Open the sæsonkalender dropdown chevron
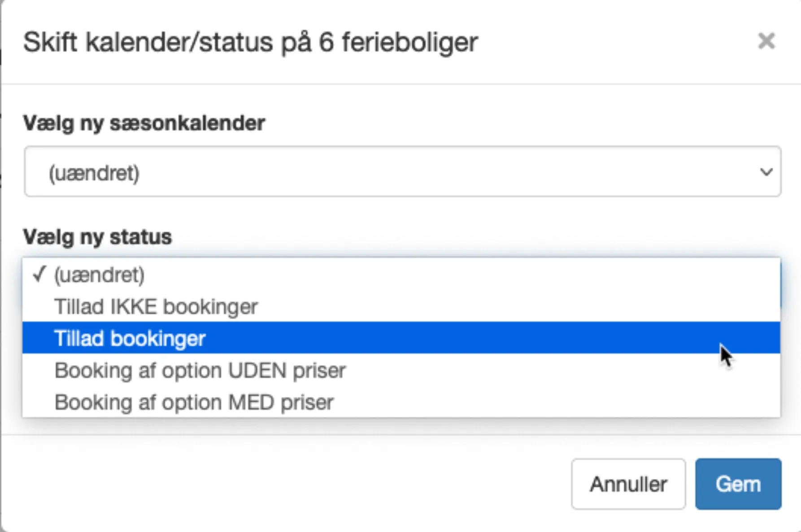Viewport: 801px width, 532px height. coord(766,171)
